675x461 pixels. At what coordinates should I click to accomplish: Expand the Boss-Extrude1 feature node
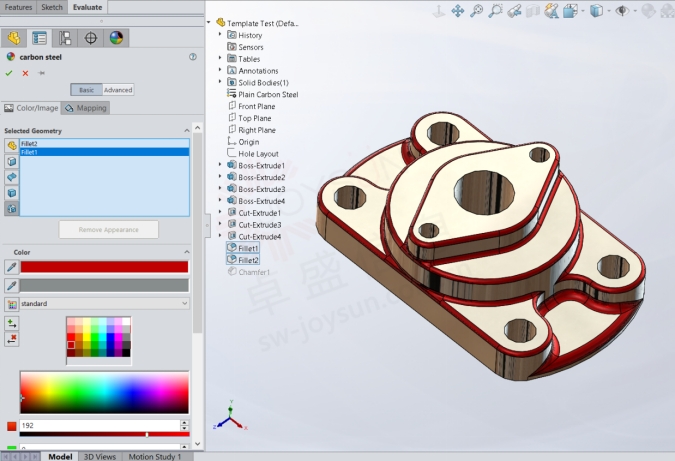point(220,165)
